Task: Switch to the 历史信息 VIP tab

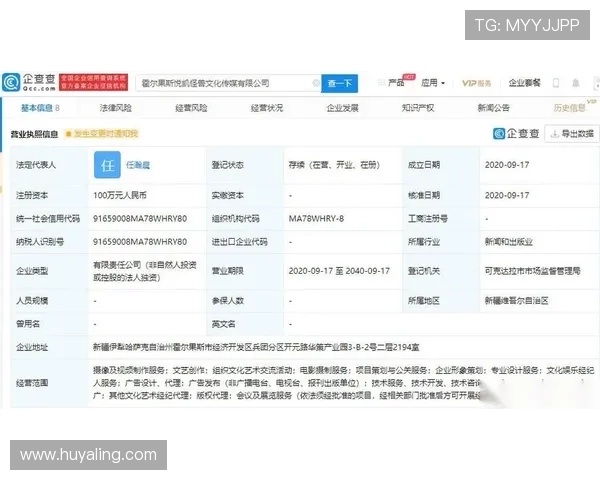Action: 574,107
